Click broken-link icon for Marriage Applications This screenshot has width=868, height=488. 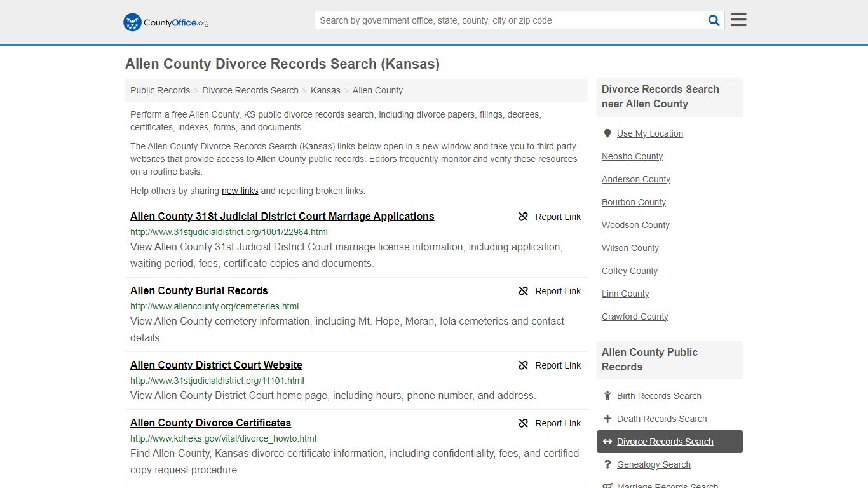point(524,217)
